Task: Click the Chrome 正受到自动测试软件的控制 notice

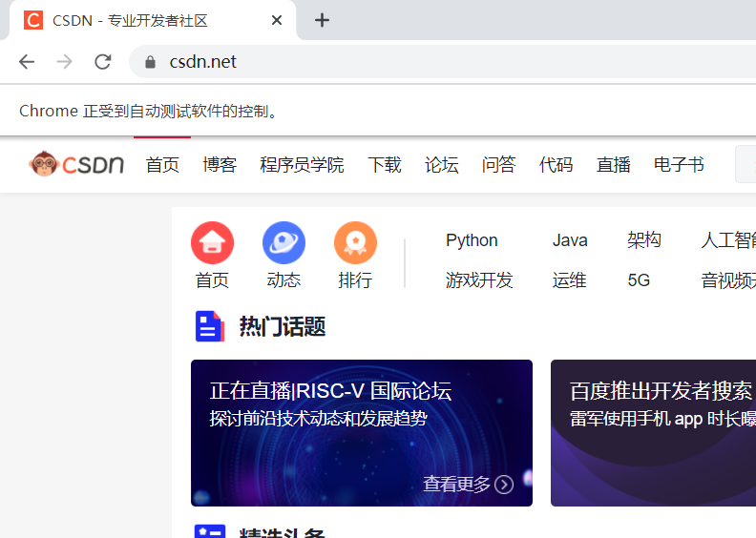Action: coord(149,112)
